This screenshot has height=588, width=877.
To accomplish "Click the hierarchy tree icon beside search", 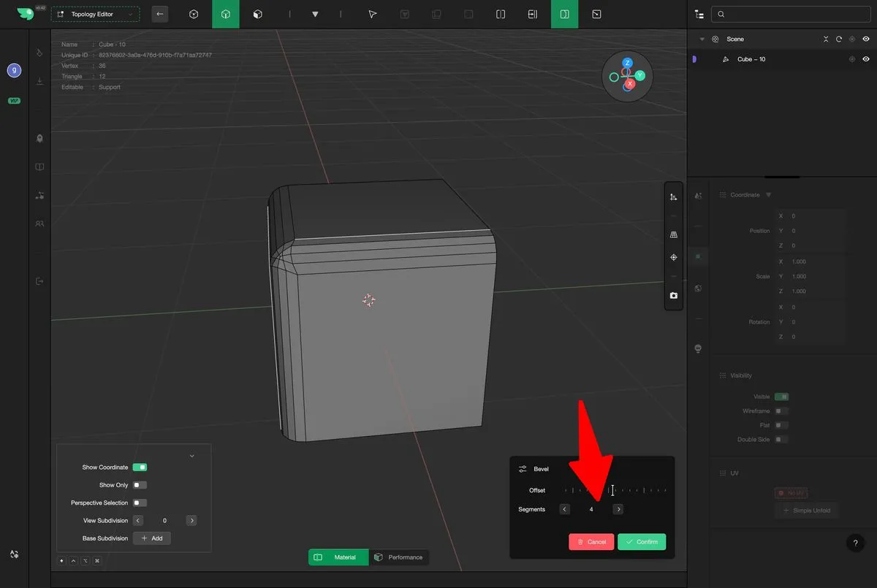I will pos(700,14).
